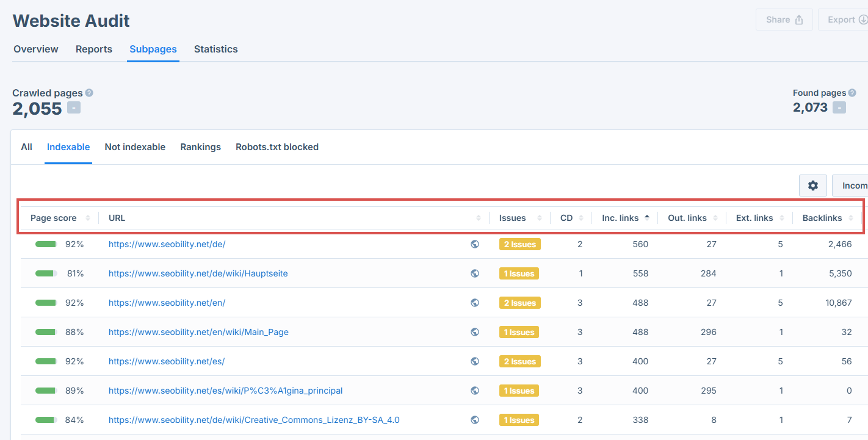Select the Subpages tab
Viewport: 868px width, 440px height.
(153, 49)
